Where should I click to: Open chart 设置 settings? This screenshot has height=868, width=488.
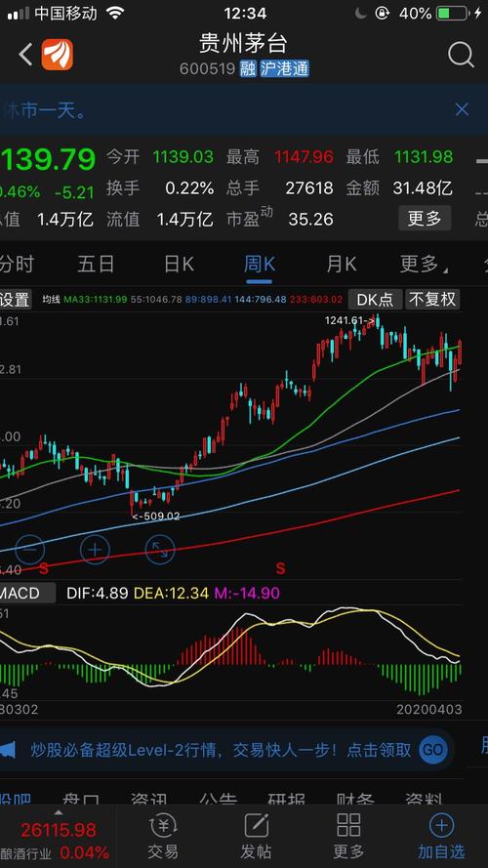coord(16,300)
